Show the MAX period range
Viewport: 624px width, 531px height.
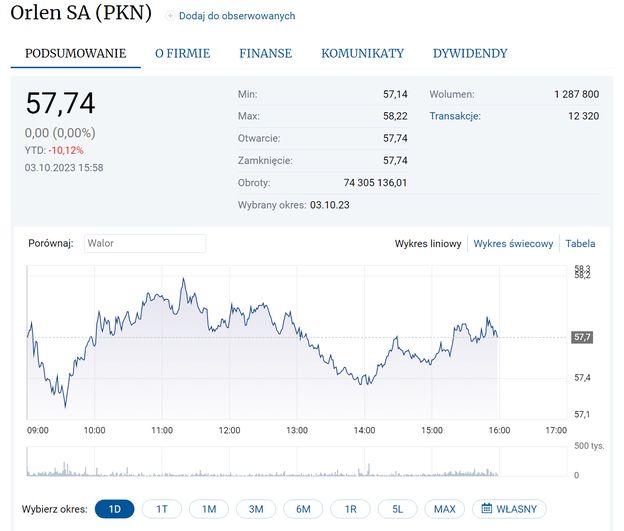tap(445, 509)
